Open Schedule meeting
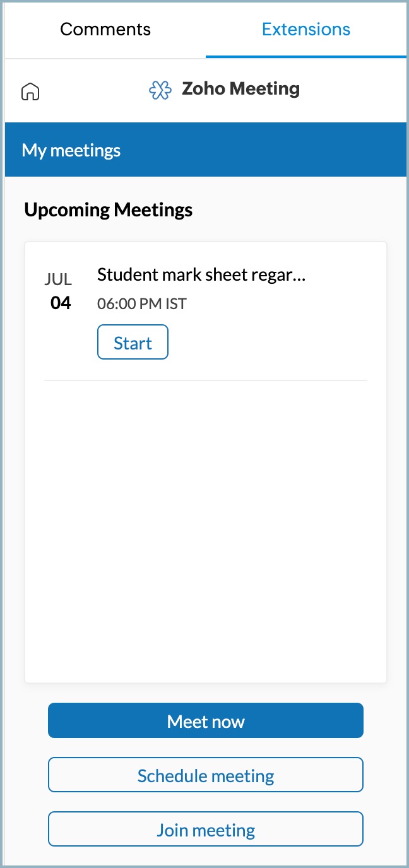 206,775
